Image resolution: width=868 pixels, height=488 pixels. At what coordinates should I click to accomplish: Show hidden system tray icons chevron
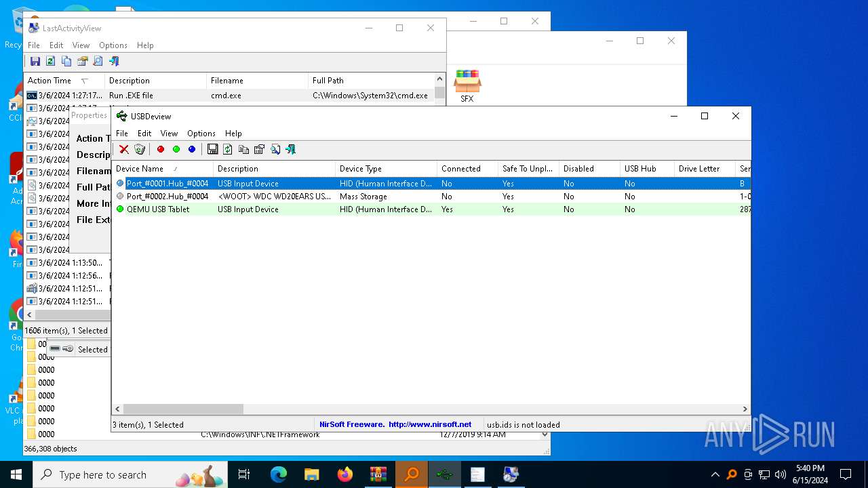pyautogui.click(x=715, y=474)
